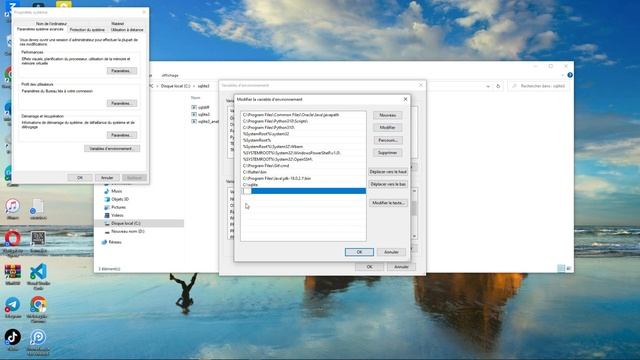Screen dimensions: 640x360
Task: Click Variables d'environnement button
Action: pos(112,149)
